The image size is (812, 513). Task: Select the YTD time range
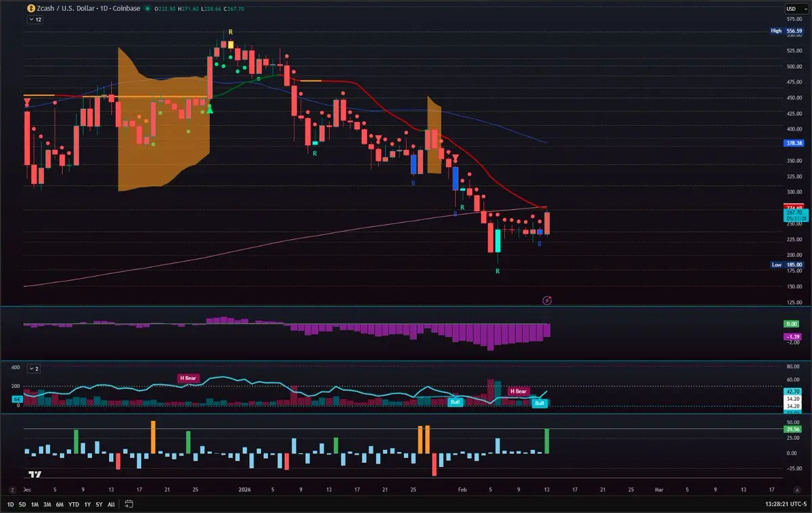click(x=74, y=504)
